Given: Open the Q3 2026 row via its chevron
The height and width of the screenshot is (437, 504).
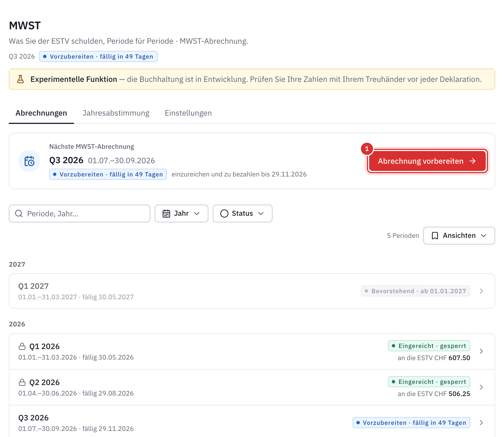Looking at the screenshot, I should pos(481,423).
